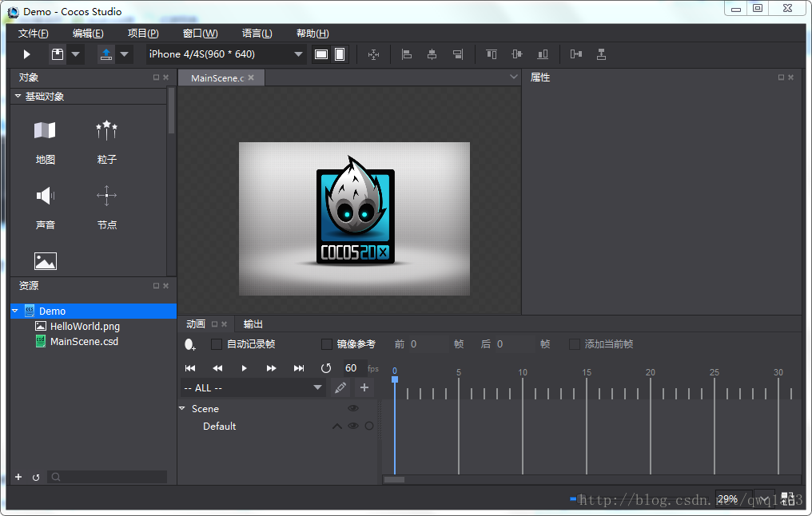The width and height of the screenshot is (812, 516).
Task: Select the 节点 node object
Action: point(106,208)
